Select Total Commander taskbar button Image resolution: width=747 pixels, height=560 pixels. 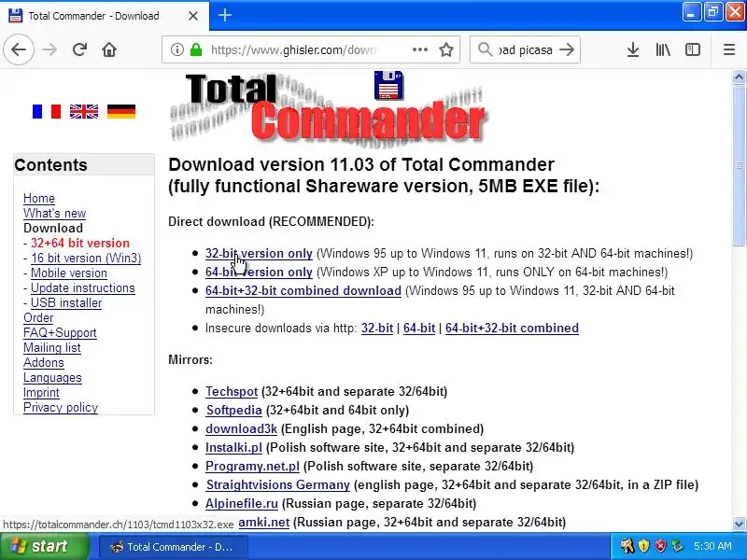pos(174,547)
